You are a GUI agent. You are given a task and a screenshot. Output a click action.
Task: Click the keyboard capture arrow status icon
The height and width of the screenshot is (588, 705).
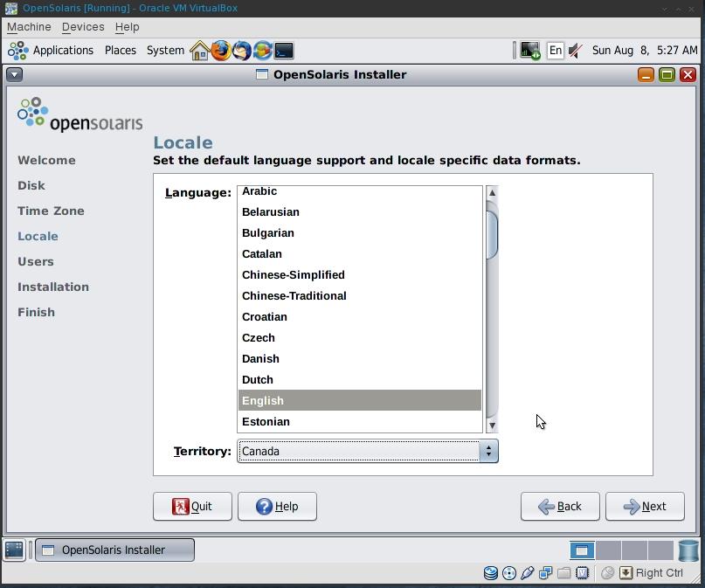(626, 573)
